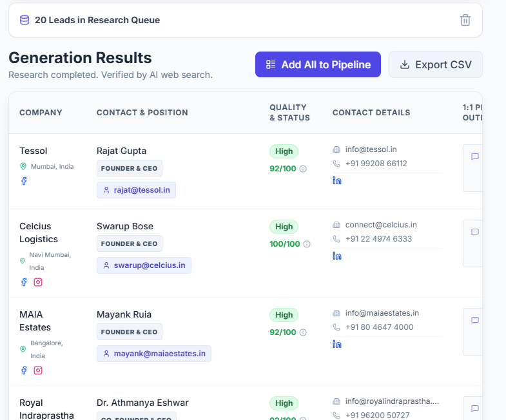Click the database icon beside 20 Leads
The image size is (506, 420).
point(24,20)
